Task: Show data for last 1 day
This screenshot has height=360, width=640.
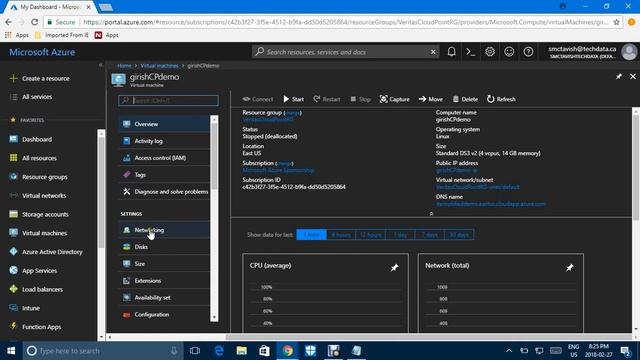Action: 400,235
